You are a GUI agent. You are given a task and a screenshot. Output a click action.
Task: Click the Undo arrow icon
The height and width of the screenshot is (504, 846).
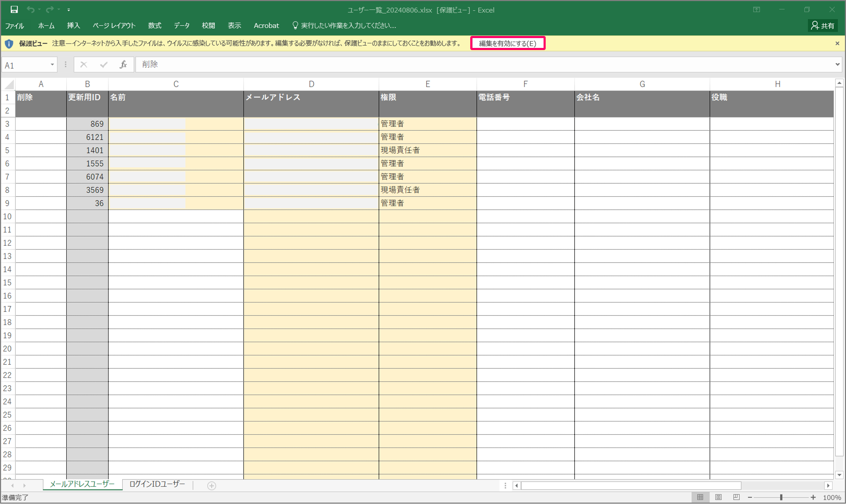click(31, 10)
